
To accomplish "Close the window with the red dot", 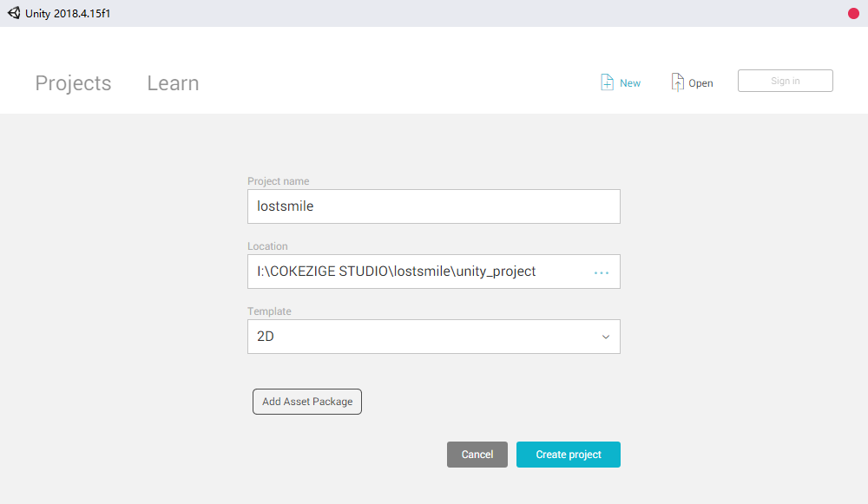I will point(853,13).
